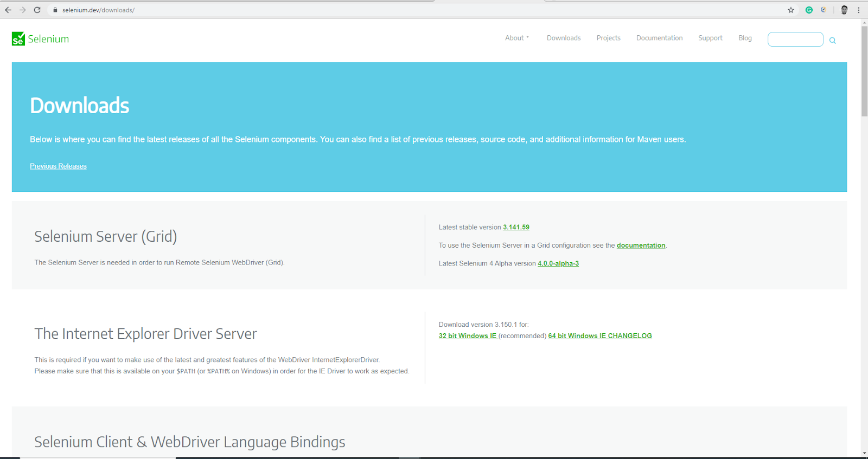Click The Internet Explorer Driver Server heading
This screenshot has height=459, width=868.
pyautogui.click(x=145, y=334)
